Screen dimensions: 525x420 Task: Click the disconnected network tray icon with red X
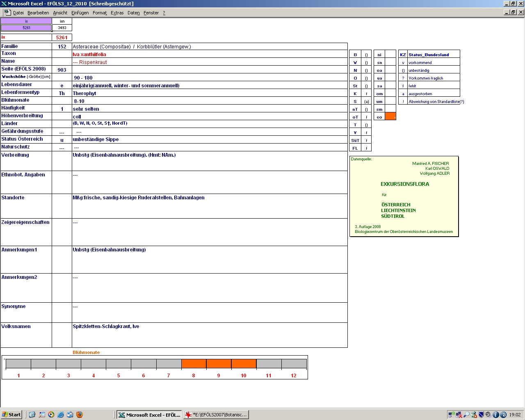coord(459,415)
